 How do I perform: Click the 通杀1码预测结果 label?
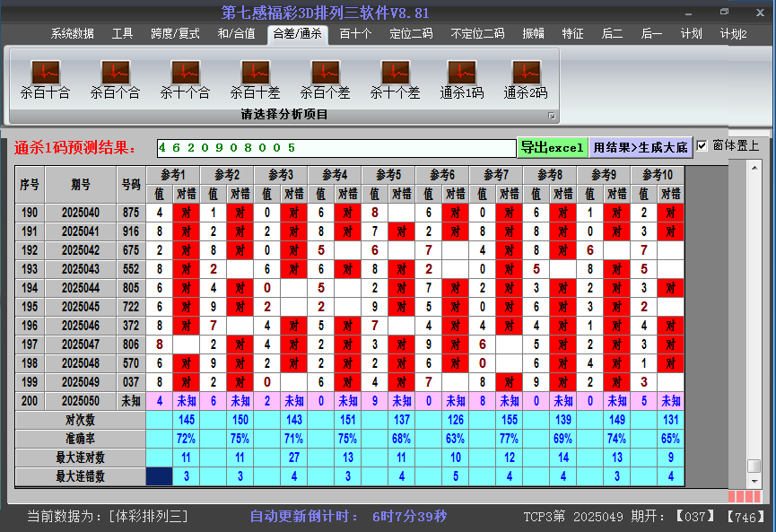(x=75, y=147)
